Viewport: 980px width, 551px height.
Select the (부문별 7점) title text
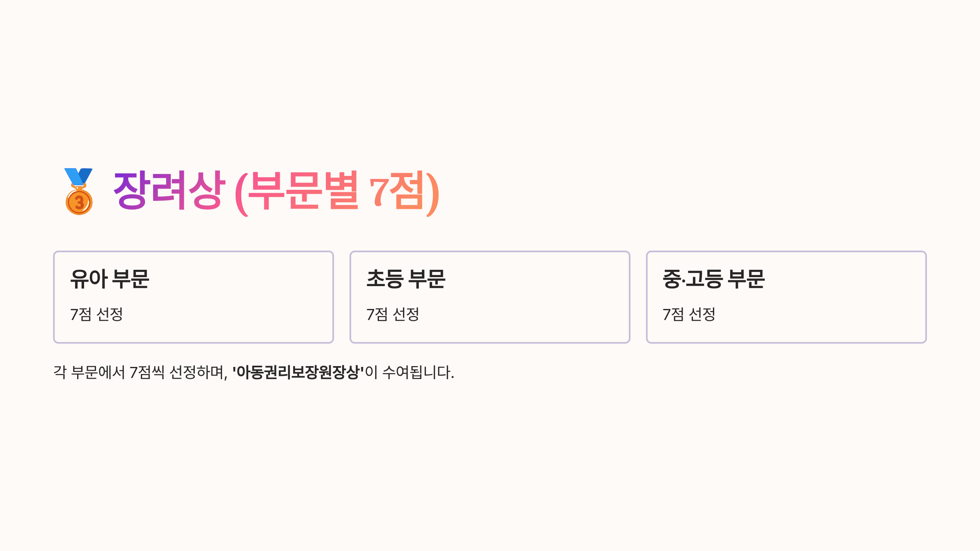[x=337, y=193]
